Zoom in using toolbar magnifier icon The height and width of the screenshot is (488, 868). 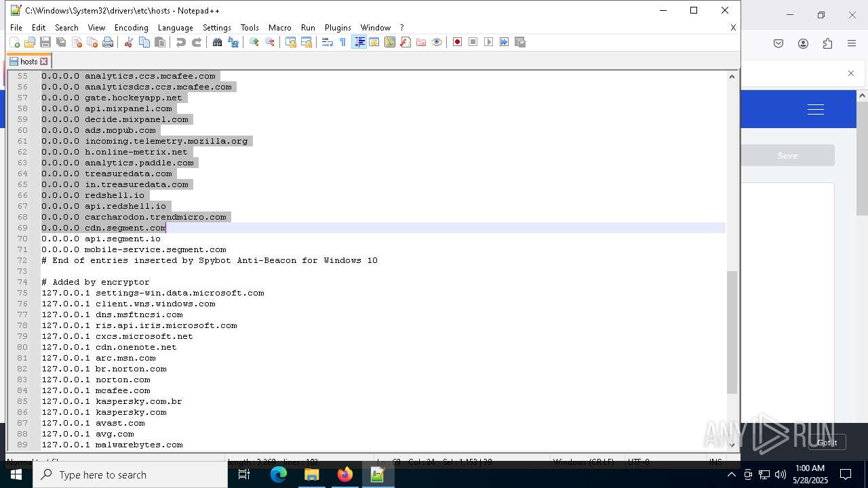click(254, 42)
